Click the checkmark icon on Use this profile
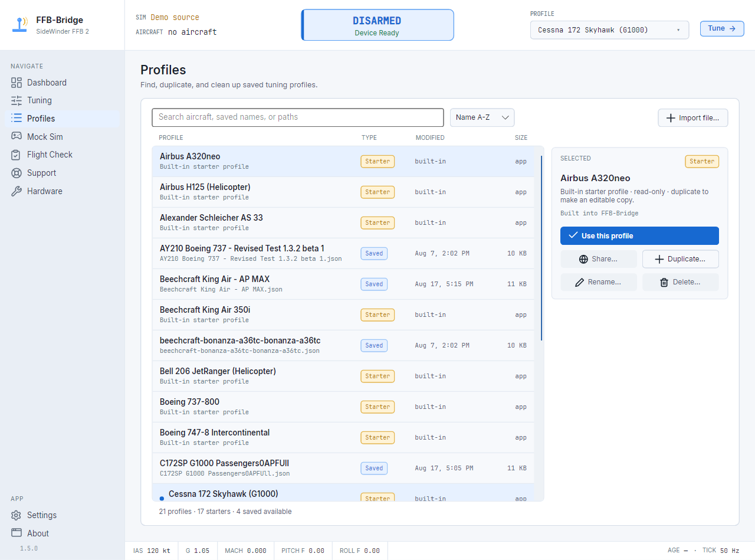This screenshot has height=560, width=755. click(573, 235)
